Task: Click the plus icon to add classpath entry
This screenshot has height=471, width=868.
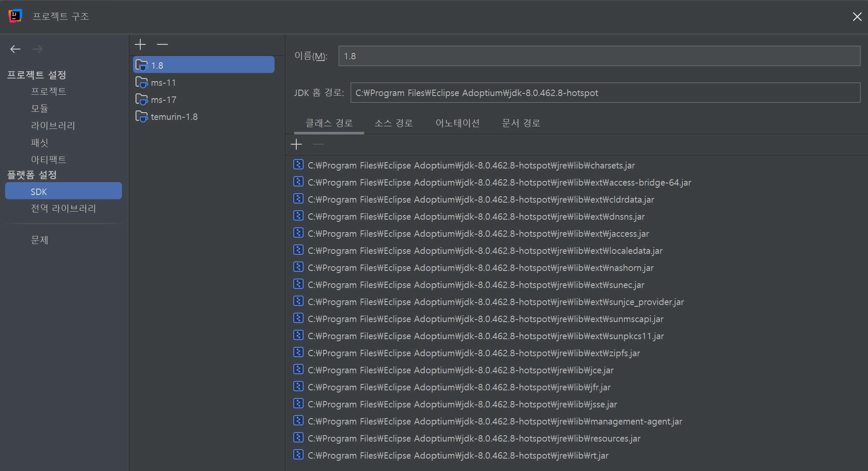Action: tap(296, 144)
